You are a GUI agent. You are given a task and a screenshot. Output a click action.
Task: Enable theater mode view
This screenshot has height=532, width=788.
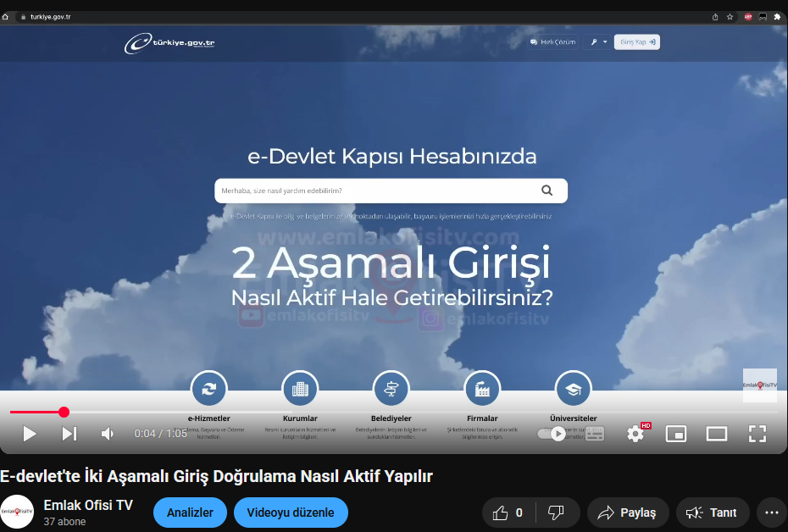(x=717, y=434)
